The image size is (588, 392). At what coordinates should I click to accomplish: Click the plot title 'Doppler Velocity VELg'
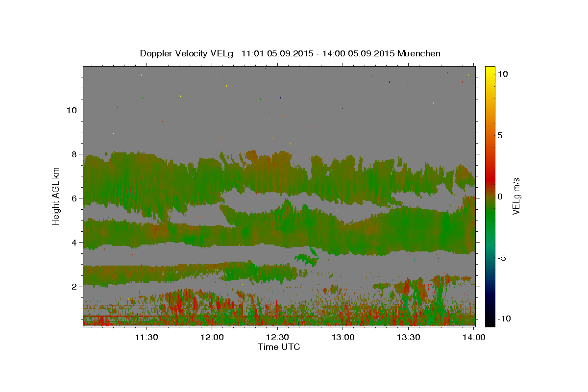186,53
